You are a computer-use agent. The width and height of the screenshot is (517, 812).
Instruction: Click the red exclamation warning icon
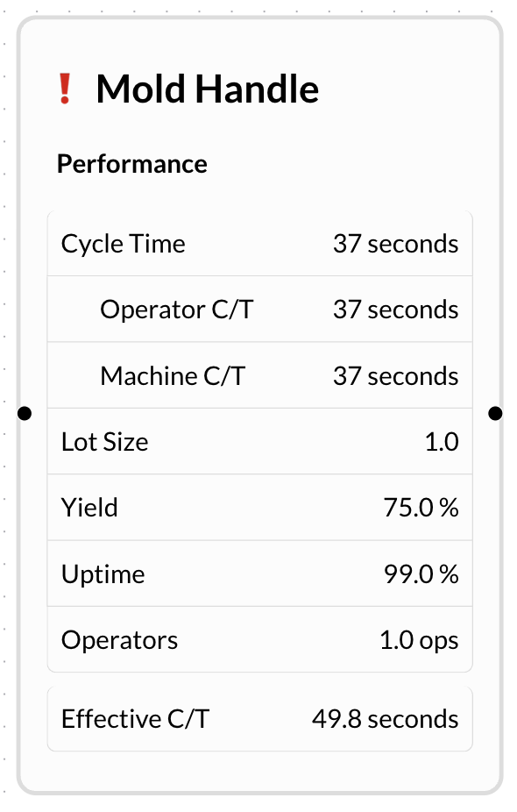[65, 89]
